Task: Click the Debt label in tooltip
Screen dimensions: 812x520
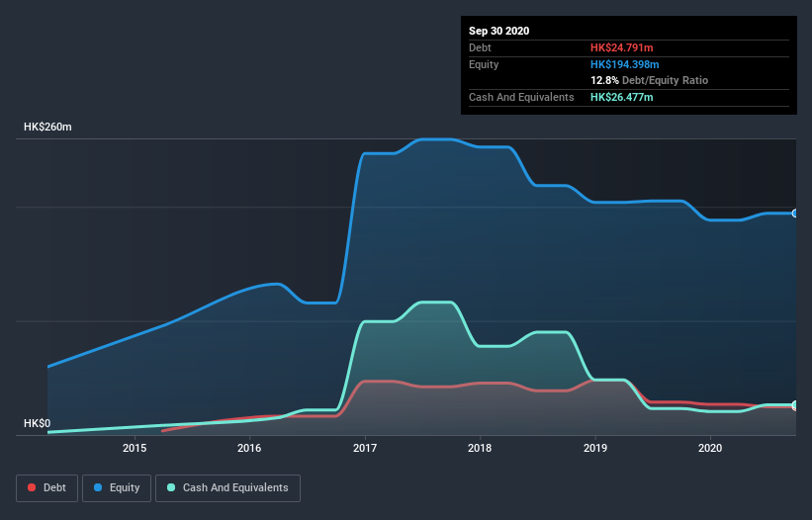Action: tap(480, 47)
